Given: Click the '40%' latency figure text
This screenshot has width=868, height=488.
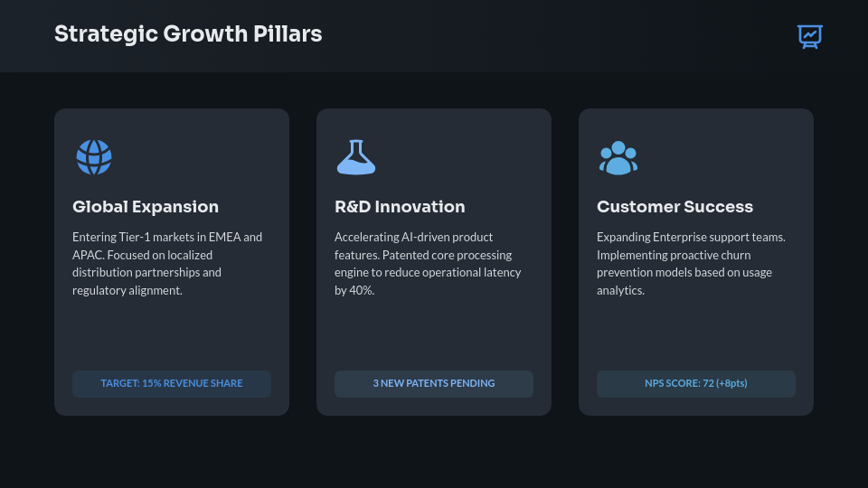Looking at the screenshot, I should coord(362,291).
